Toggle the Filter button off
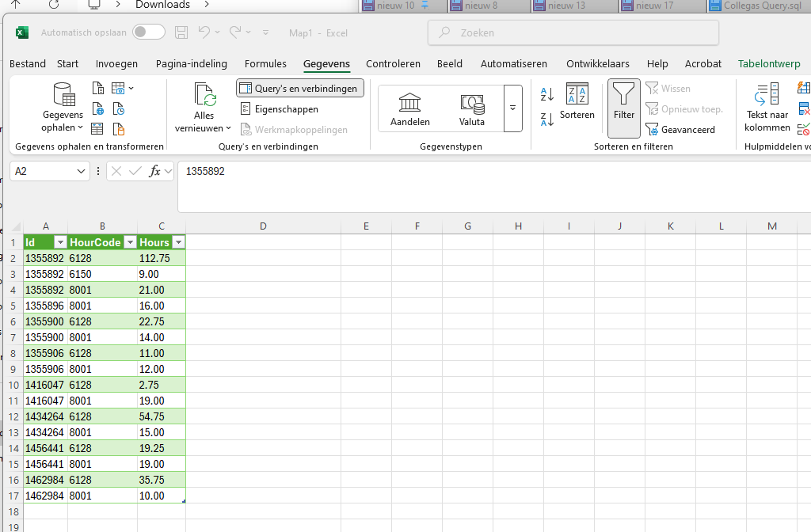This screenshot has width=811, height=532. pyautogui.click(x=623, y=102)
